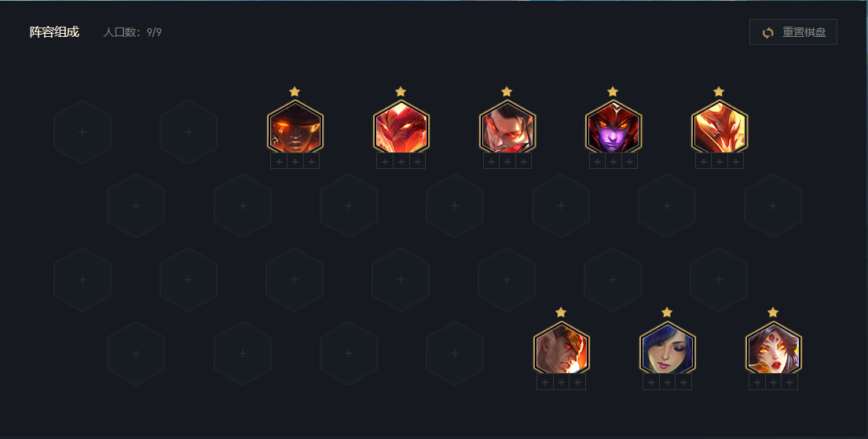Viewport: 868px width, 439px height.
Task: Choose the pale woman champion with red forehead markings
Action: (x=773, y=349)
